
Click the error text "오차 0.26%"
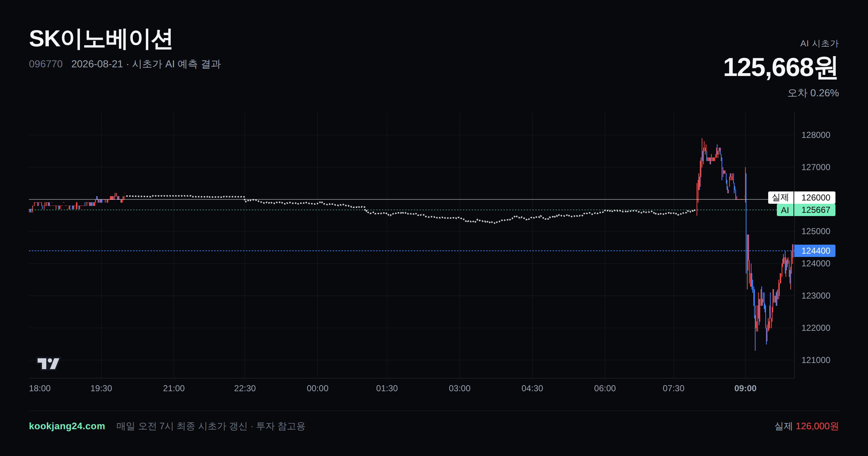(x=813, y=93)
